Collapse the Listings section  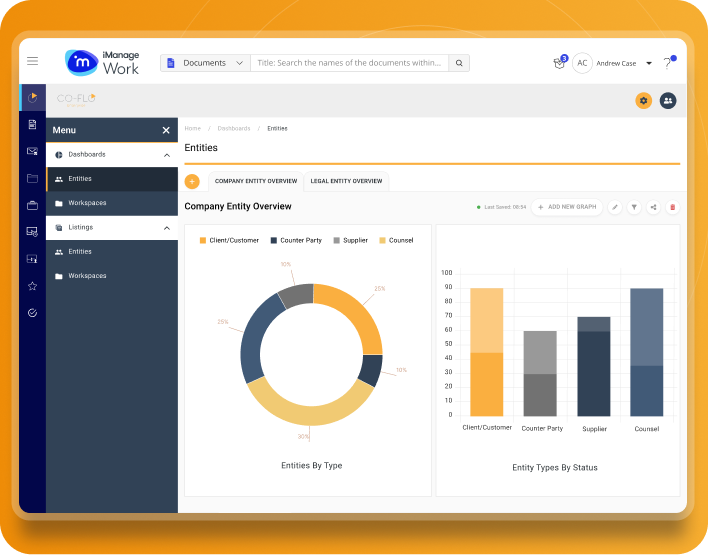(166, 228)
